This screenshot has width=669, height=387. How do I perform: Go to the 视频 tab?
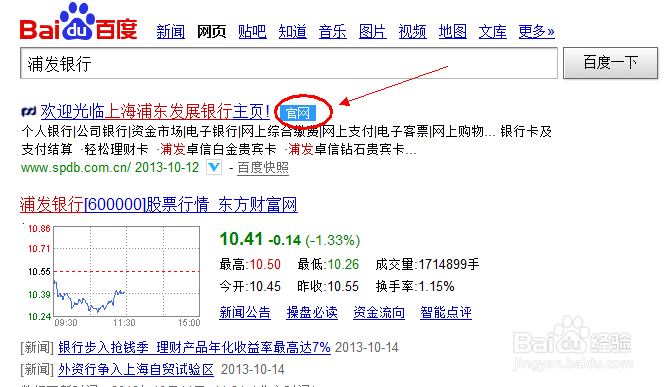pos(413,32)
